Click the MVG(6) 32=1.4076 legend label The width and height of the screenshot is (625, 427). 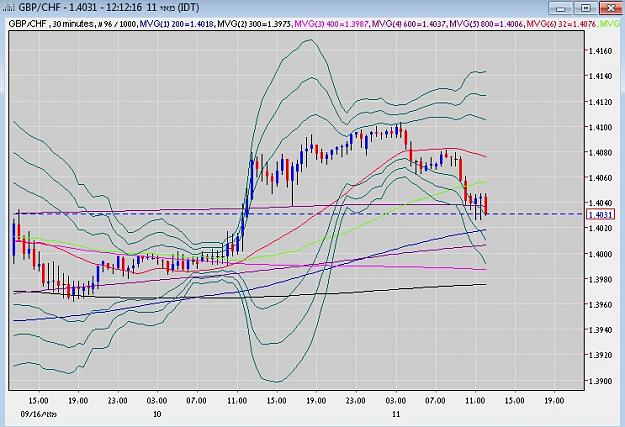point(562,24)
